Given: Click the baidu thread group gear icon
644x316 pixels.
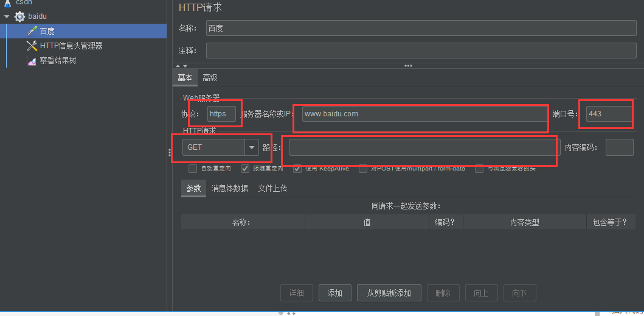Looking at the screenshot, I should pyautogui.click(x=19, y=16).
